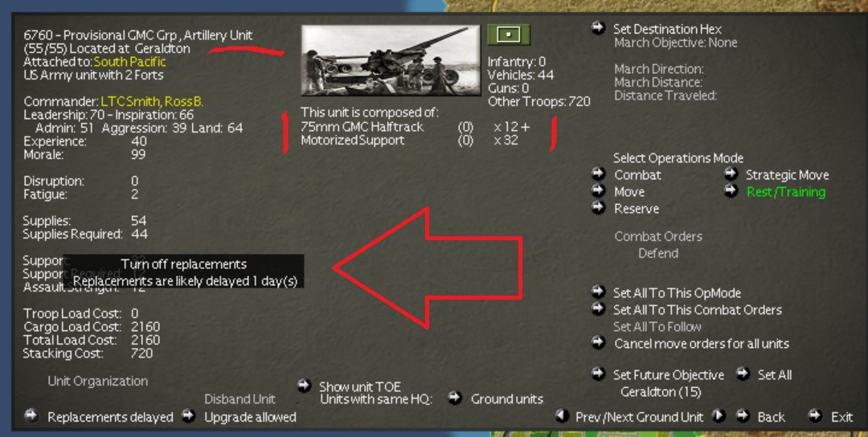Click the Back arrow icon
868x437 pixels.
tap(743, 415)
